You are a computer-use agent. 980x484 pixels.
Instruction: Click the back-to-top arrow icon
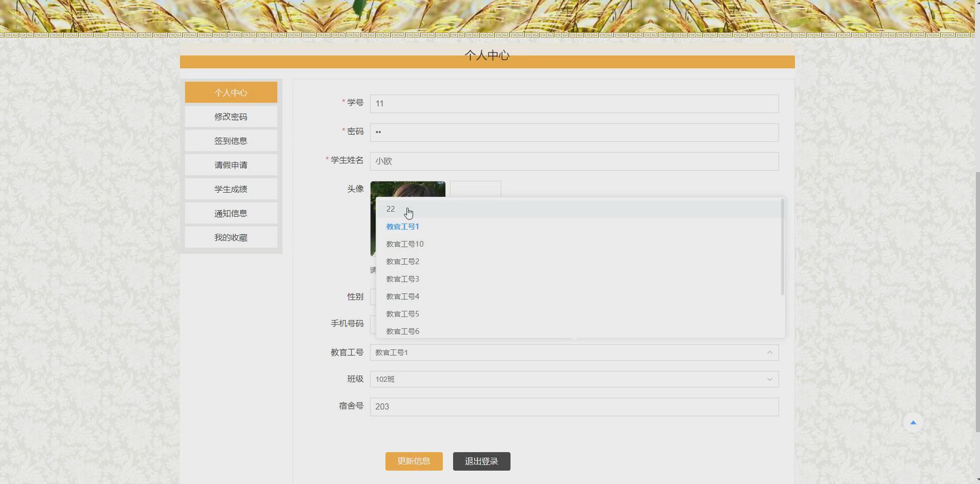coord(913,422)
